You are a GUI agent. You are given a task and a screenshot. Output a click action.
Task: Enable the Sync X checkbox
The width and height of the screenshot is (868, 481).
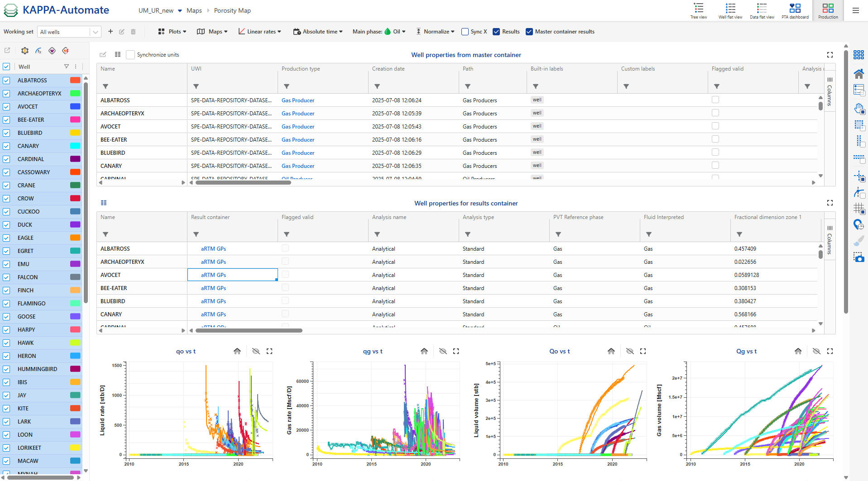465,32
